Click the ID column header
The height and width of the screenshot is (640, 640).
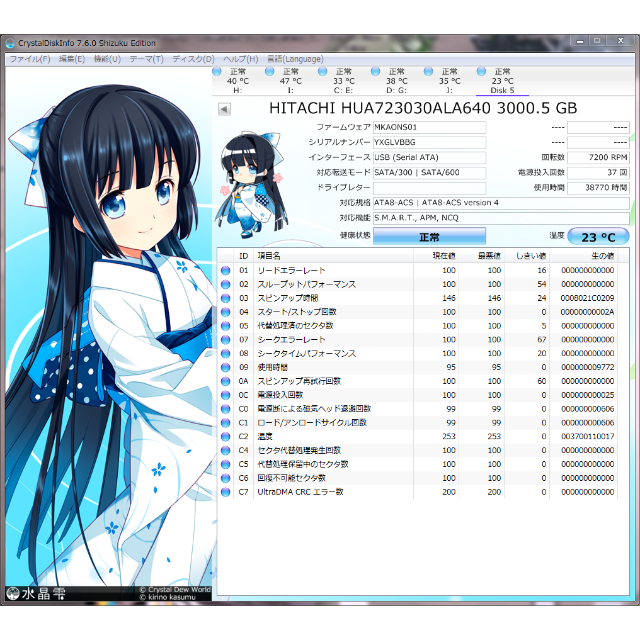244,256
